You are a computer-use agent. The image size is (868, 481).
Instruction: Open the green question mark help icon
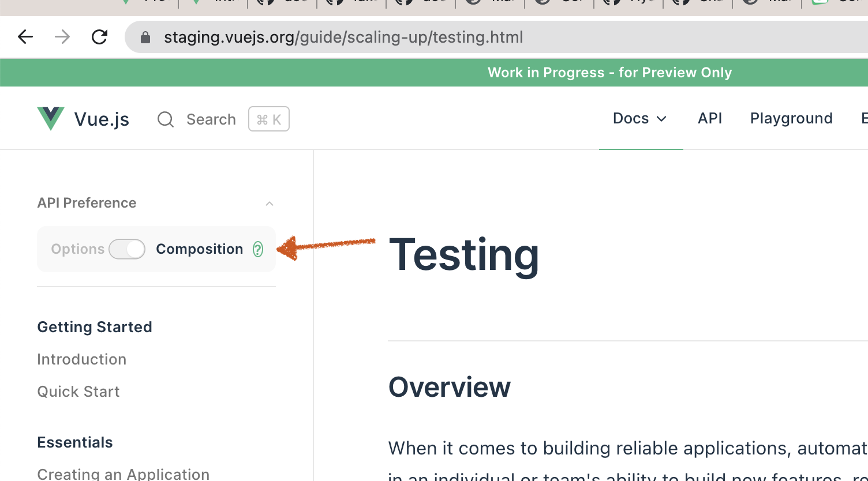coord(258,249)
